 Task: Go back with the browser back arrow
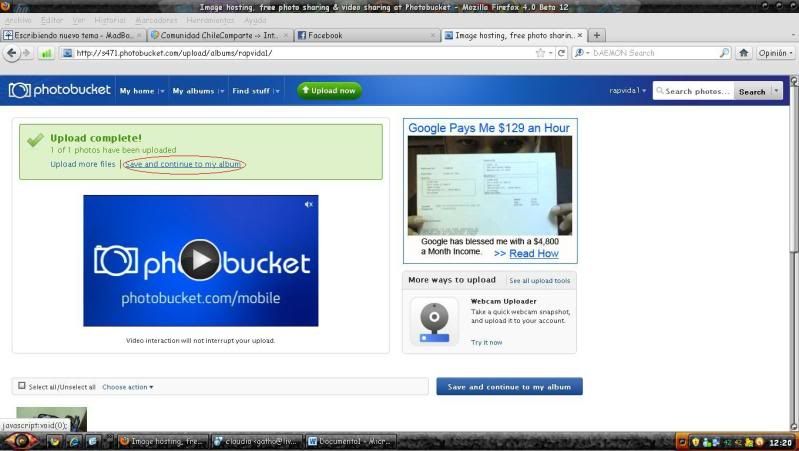point(12,53)
